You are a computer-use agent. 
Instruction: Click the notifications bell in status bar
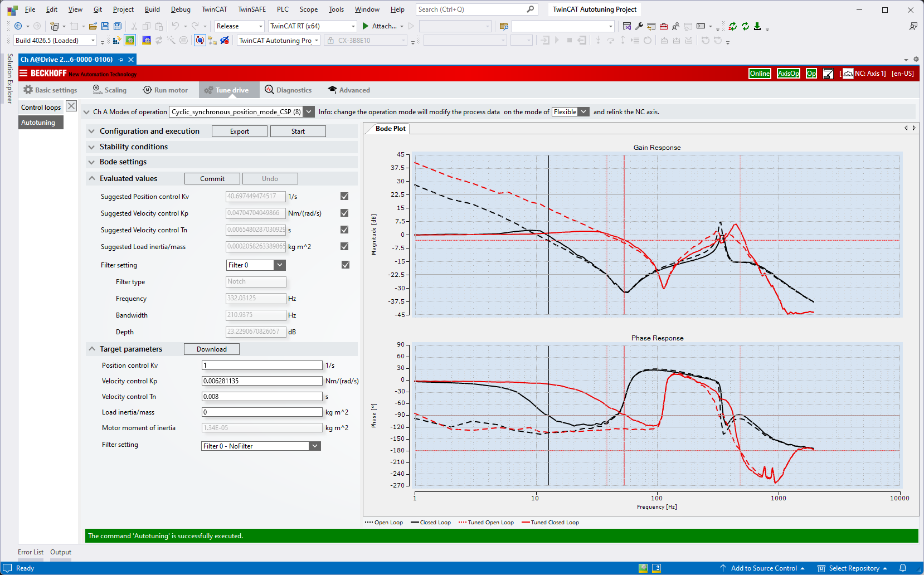(x=903, y=568)
